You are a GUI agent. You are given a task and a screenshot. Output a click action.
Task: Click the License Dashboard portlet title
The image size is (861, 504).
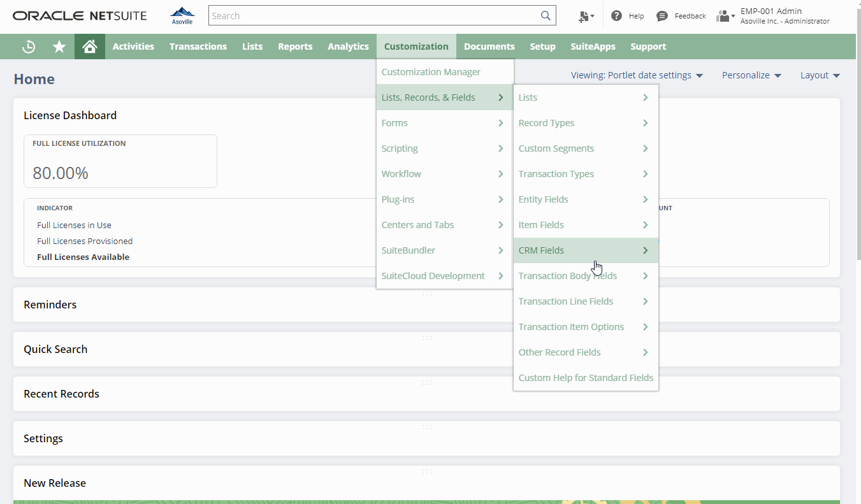point(70,115)
